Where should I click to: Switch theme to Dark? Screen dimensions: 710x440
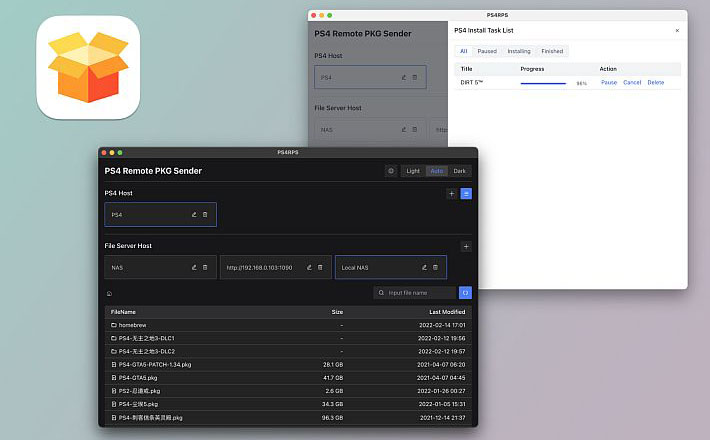coord(460,171)
